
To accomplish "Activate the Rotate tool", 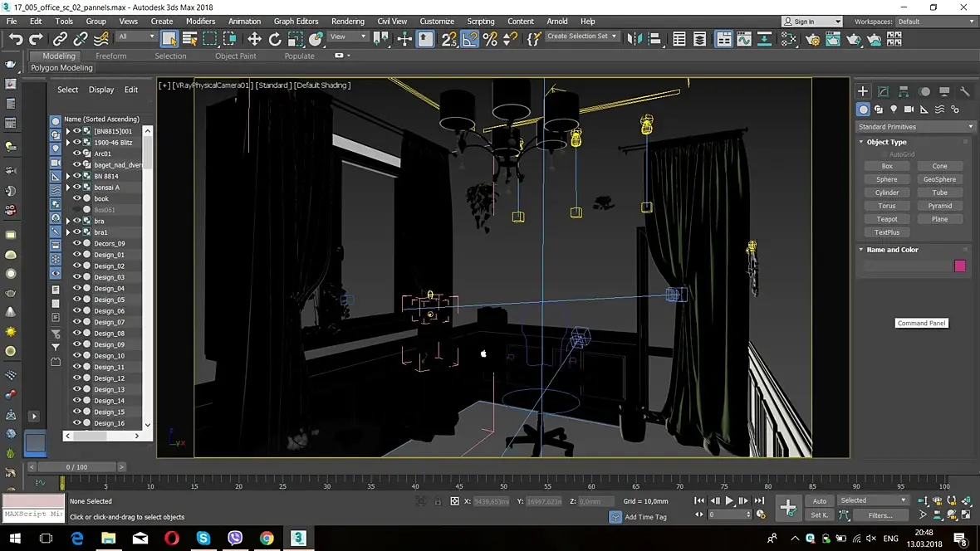I will pos(275,39).
